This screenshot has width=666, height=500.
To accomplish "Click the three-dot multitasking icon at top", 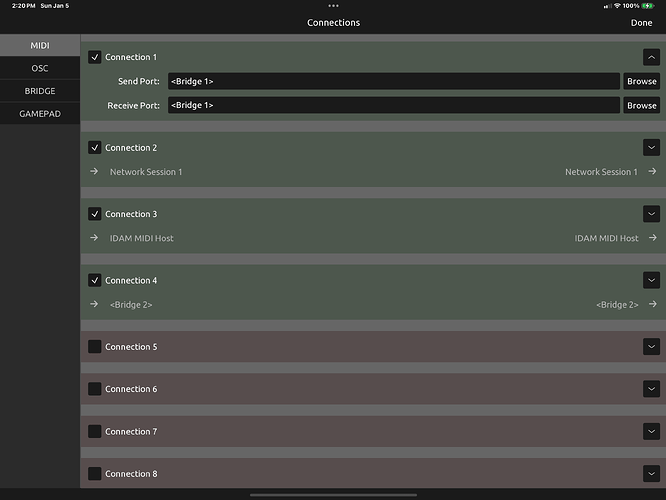I will pyautogui.click(x=333, y=5).
